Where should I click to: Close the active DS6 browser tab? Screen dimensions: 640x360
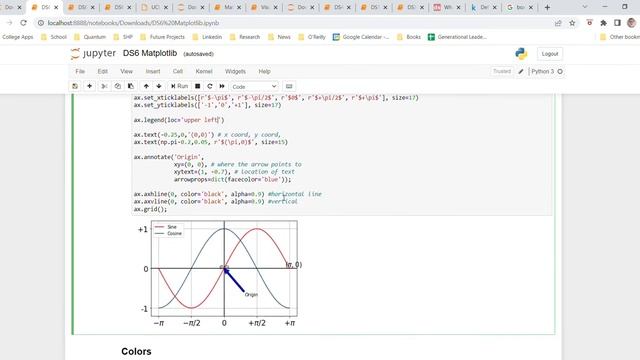click(x=56, y=7)
